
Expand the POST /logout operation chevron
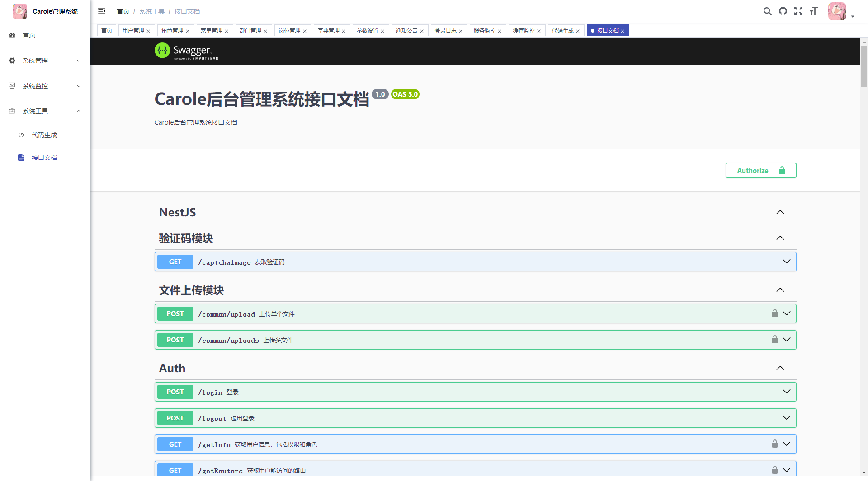(x=787, y=418)
